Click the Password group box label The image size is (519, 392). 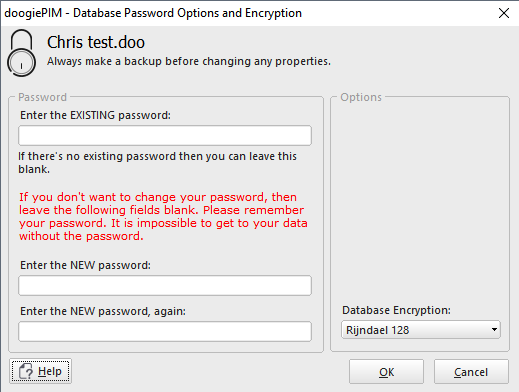42,97
